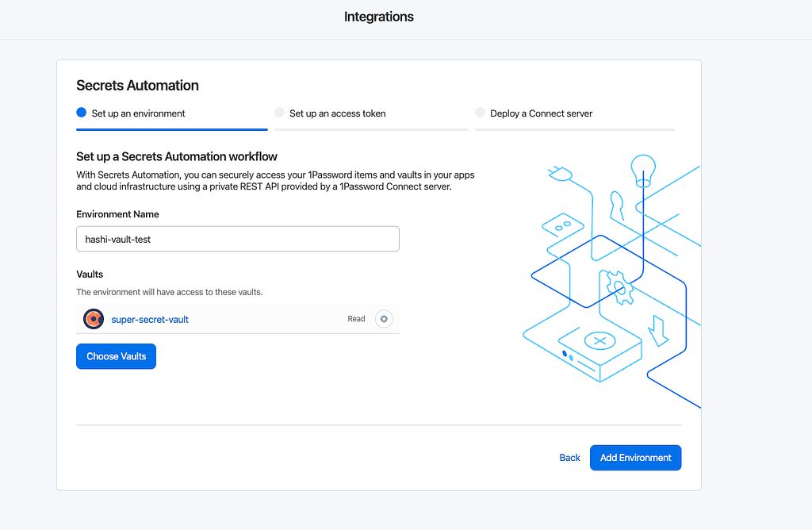Select the blue 'Set up an environment' step dot
This screenshot has height=530, width=812.
(81, 113)
